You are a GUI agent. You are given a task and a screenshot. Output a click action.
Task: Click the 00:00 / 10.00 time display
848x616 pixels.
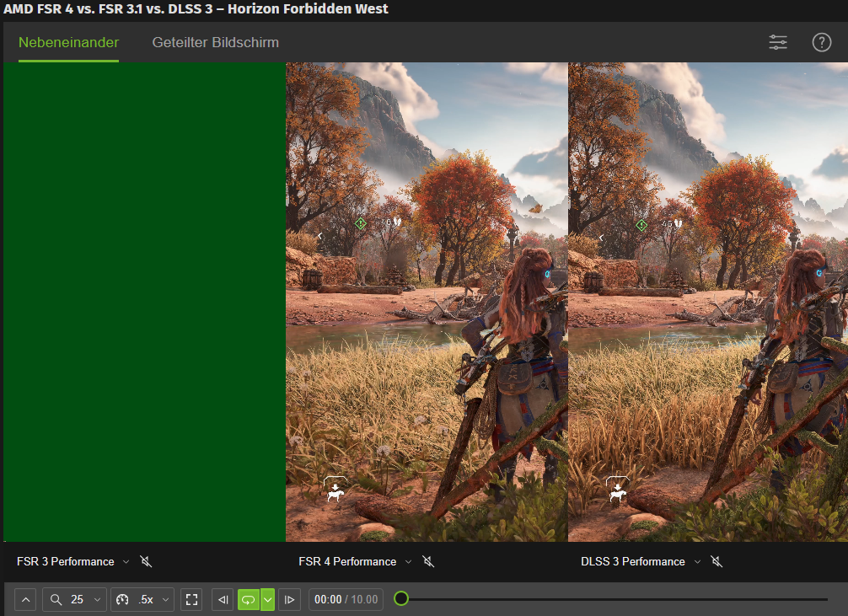pyautogui.click(x=346, y=599)
